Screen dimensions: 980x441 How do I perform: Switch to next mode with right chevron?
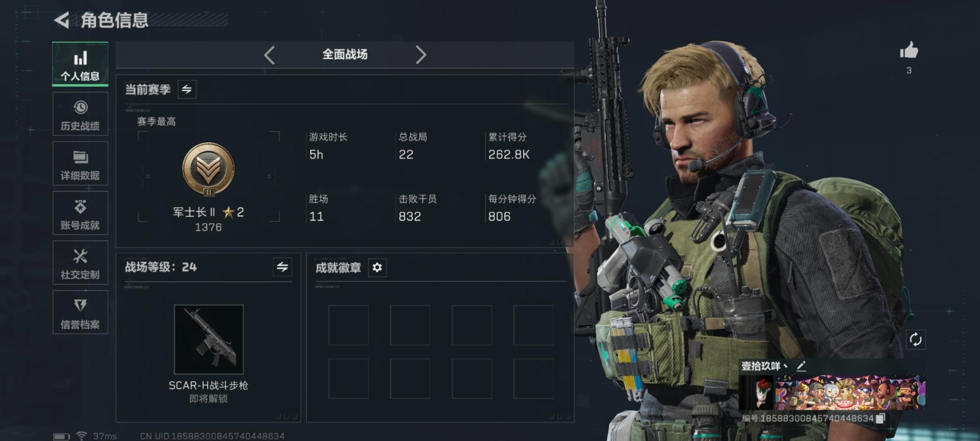421,55
